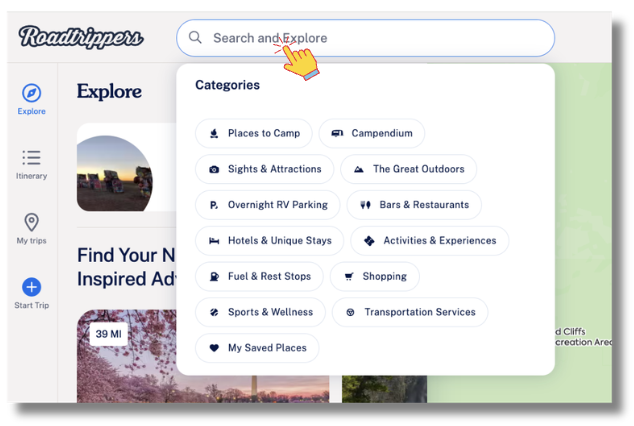The width and height of the screenshot is (634, 426).
Task: Open the Itinerary list icon
Action: tap(31, 158)
